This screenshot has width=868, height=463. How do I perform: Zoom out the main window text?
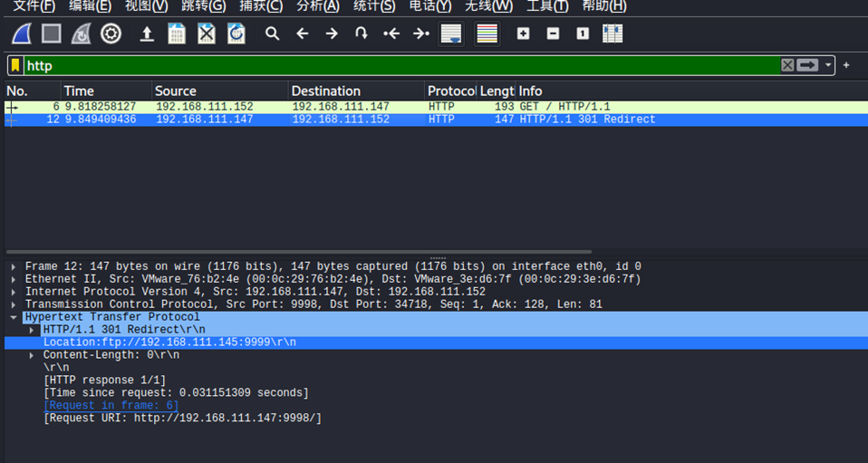click(553, 34)
